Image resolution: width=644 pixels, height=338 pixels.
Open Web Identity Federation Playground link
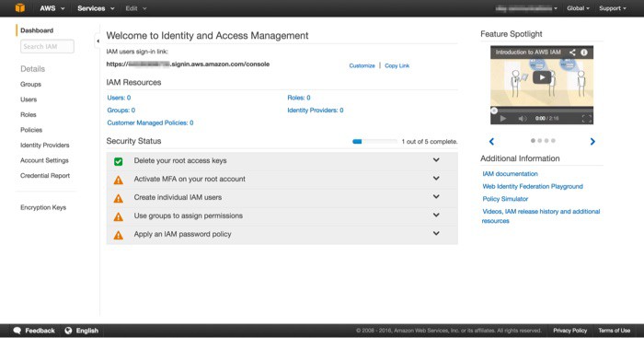533,186
